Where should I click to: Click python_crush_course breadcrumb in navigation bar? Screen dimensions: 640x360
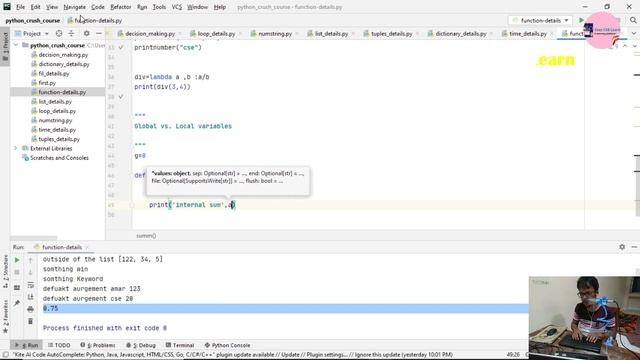pyautogui.click(x=33, y=20)
